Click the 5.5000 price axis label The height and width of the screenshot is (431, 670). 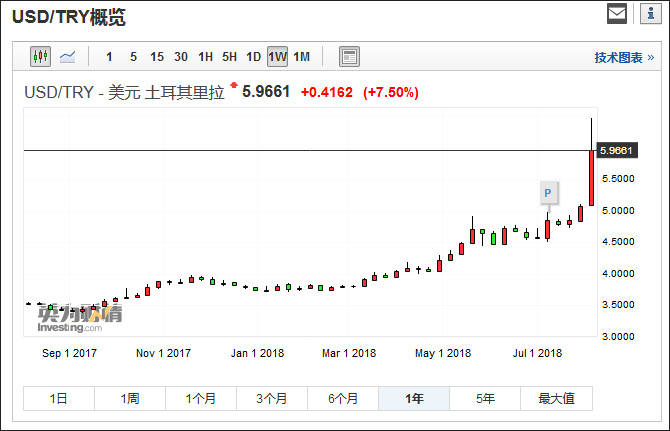point(618,179)
